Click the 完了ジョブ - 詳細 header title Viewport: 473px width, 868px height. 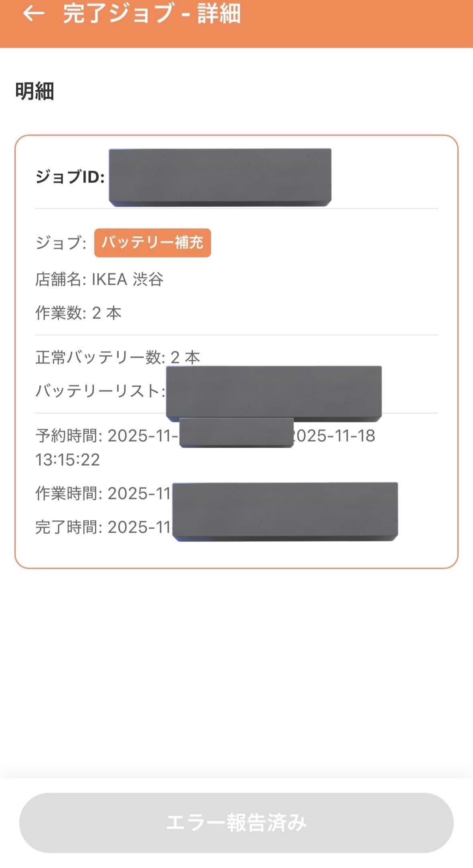click(x=152, y=14)
